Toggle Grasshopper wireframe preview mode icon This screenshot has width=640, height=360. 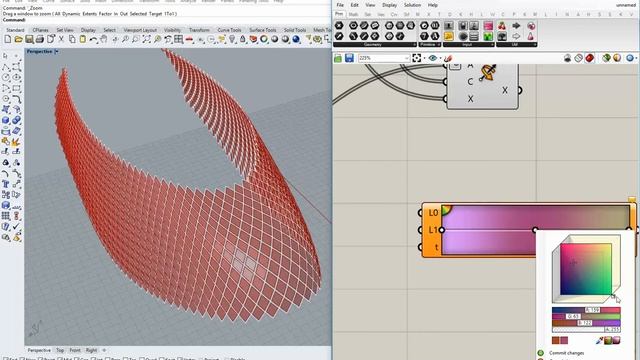click(578, 58)
